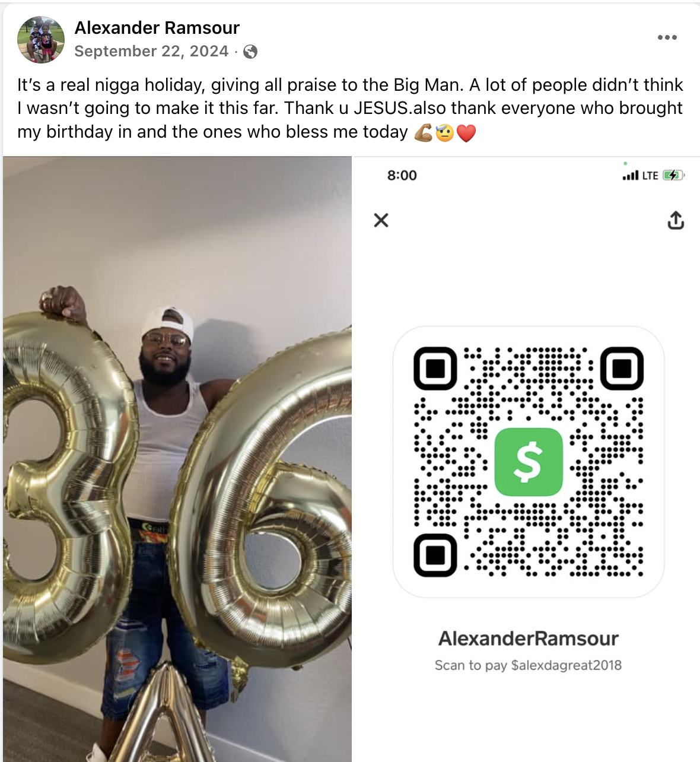
Task: Click the green Cash App dollar logo
Action: point(529,462)
